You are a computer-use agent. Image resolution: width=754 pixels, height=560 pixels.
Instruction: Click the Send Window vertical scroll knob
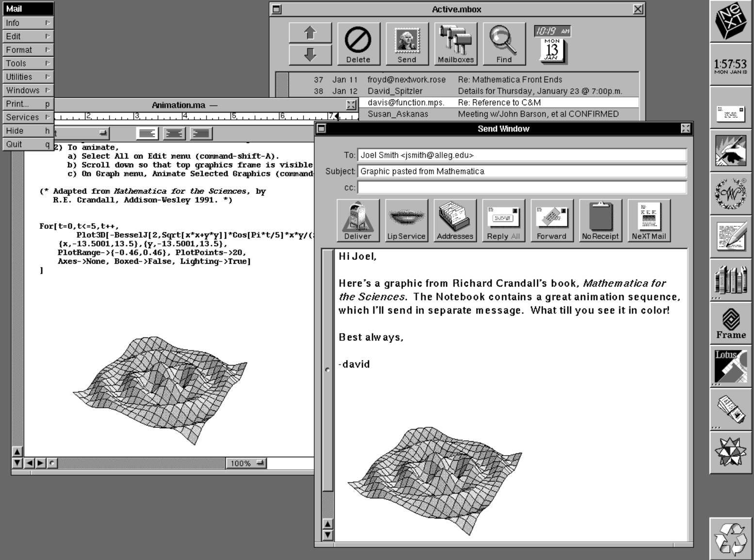[328, 370]
